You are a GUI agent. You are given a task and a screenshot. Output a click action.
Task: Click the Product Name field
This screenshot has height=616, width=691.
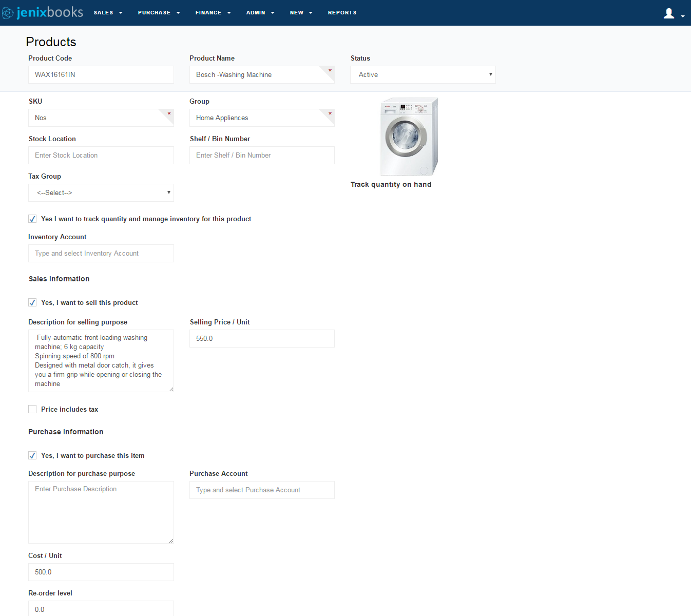point(262,74)
